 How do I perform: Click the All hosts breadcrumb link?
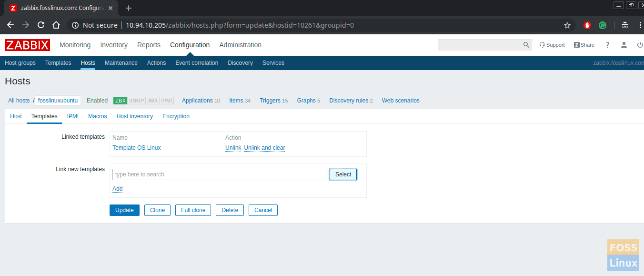(19, 101)
